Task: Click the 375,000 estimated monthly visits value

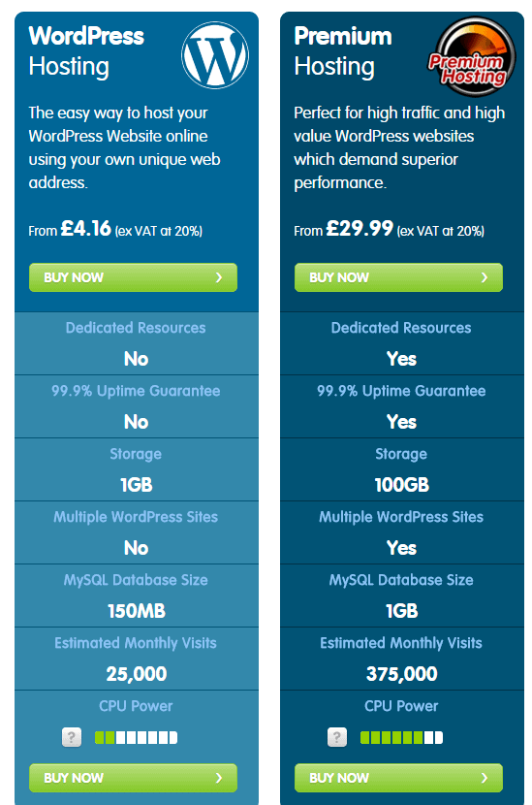Action: 402,673
